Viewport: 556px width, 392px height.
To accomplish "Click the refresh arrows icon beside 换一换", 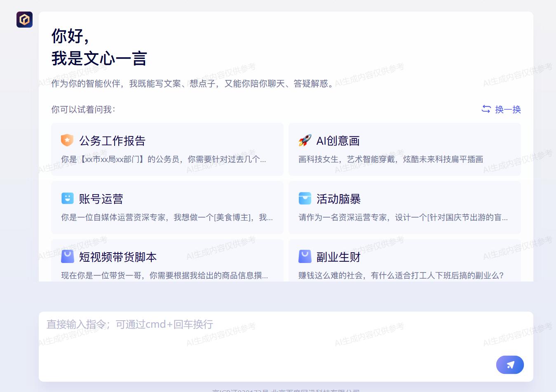I will click(486, 109).
